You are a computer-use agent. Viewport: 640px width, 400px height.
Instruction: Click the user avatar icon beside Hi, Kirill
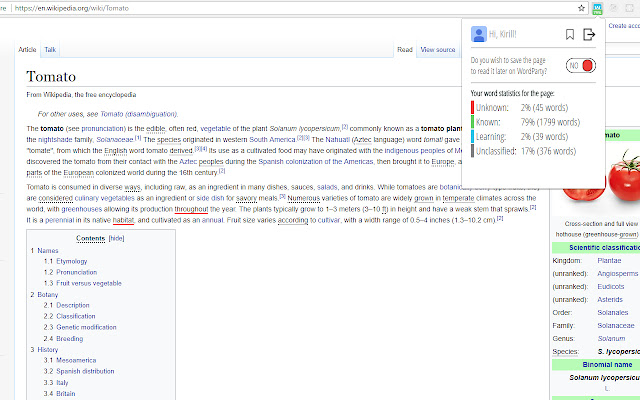pyautogui.click(x=479, y=34)
